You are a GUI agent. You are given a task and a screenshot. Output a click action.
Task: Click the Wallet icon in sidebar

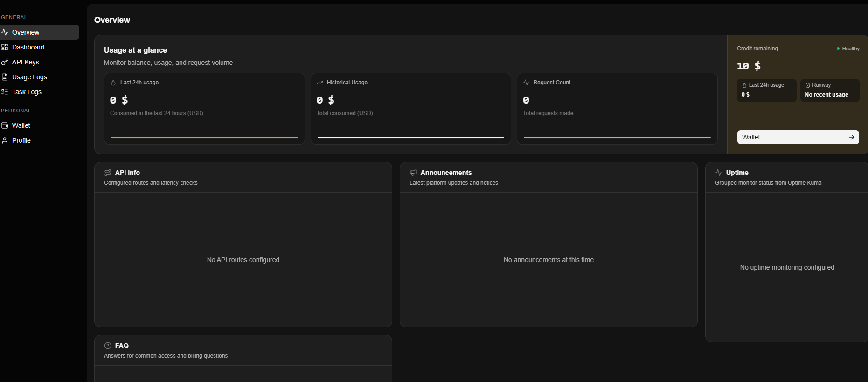[5, 125]
